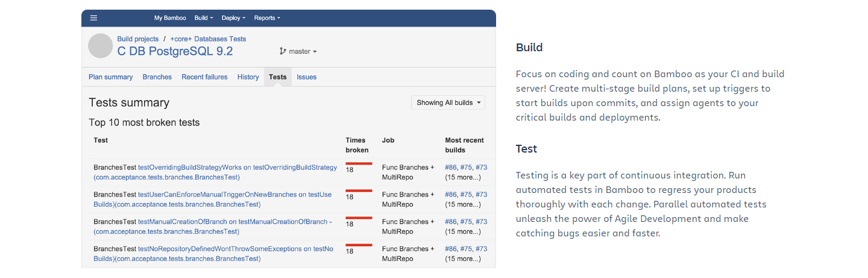868x278 pixels.
Task: Open the Build dropdown menu
Action: click(x=203, y=18)
